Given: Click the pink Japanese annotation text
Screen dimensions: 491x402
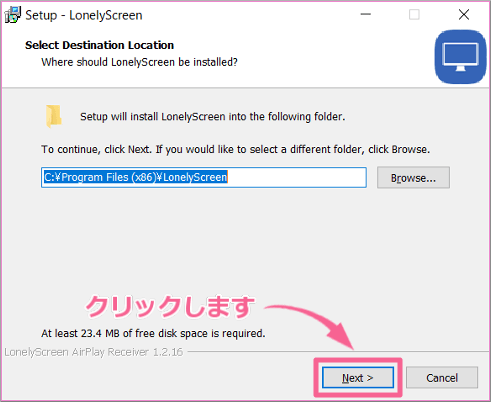Looking at the screenshot, I should click(x=170, y=306).
